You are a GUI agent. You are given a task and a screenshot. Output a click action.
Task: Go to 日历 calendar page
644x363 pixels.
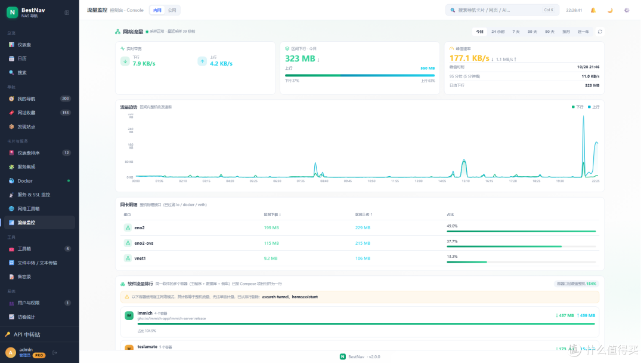(x=39, y=59)
